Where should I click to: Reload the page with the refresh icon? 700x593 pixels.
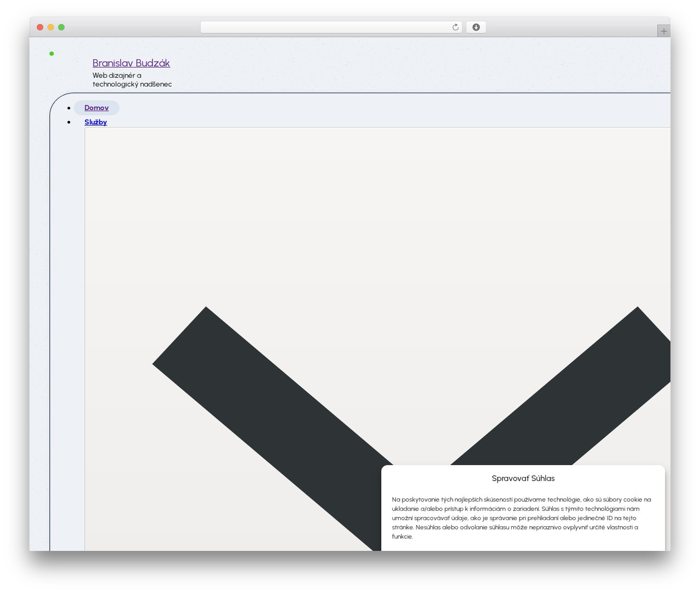click(x=455, y=27)
